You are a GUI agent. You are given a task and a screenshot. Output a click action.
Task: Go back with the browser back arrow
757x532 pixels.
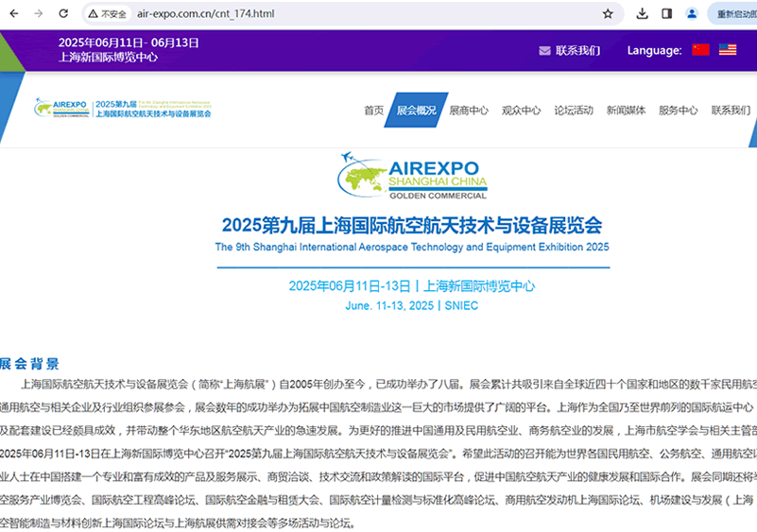click(x=14, y=13)
